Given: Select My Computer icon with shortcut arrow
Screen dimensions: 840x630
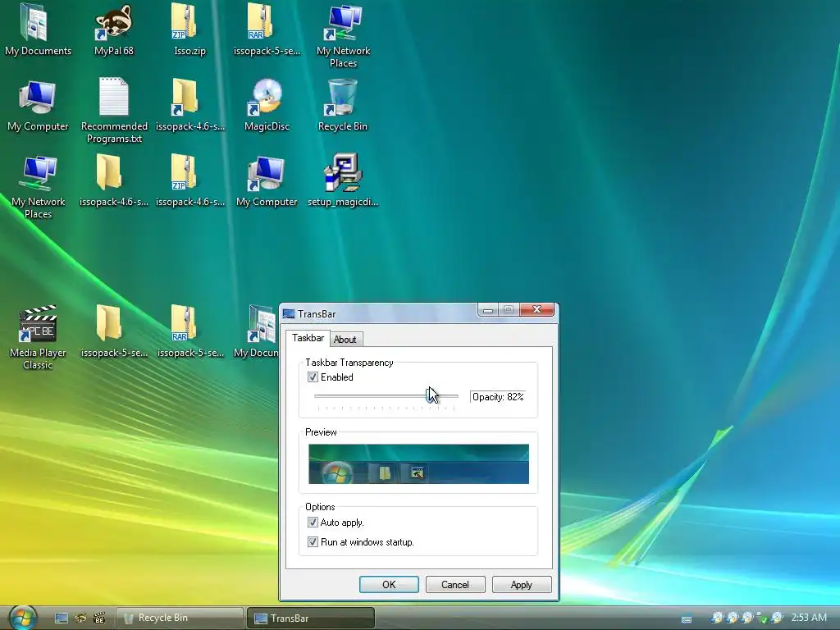Looking at the screenshot, I should (x=267, y=176).
